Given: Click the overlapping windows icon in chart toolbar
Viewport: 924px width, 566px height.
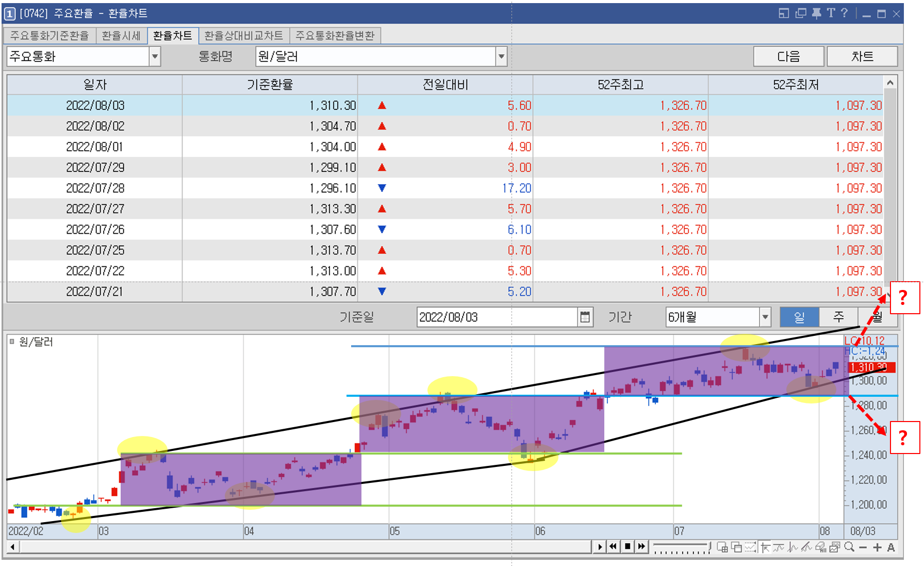Looking at the screenshot, I should pyautogui.click(x=736, y=547).
